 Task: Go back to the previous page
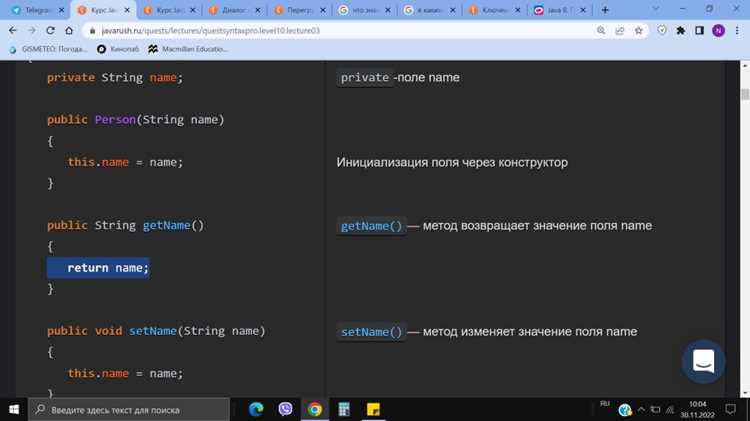coord(13,30)
